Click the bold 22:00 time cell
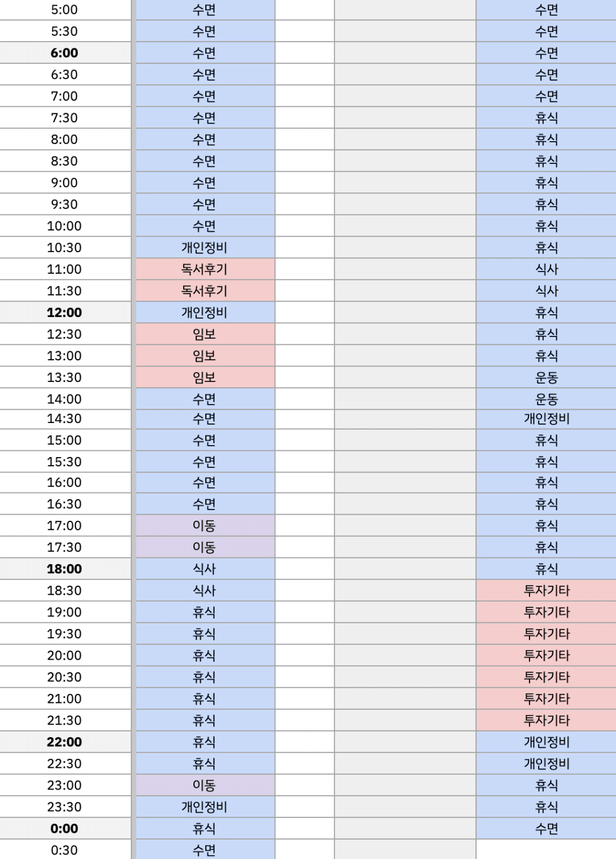 coord(64,742)
